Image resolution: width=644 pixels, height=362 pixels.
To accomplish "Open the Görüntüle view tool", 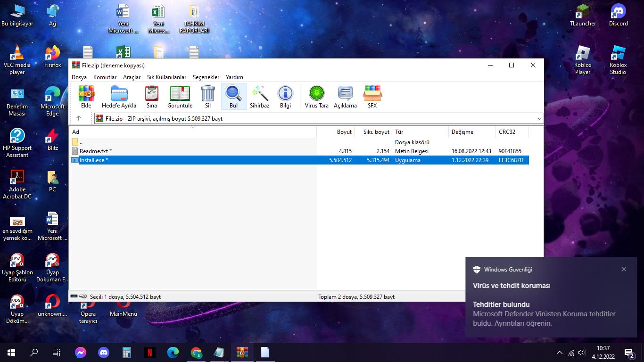I will (180, 97).
